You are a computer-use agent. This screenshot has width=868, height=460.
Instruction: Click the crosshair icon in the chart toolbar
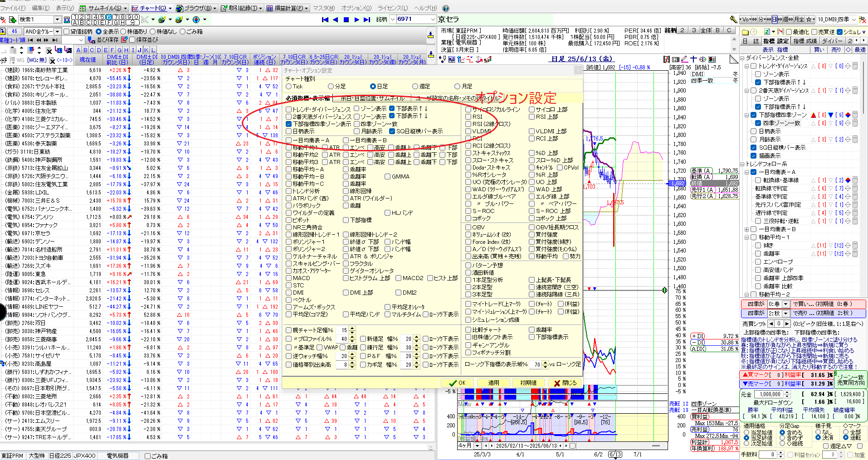tap(694, 59)
